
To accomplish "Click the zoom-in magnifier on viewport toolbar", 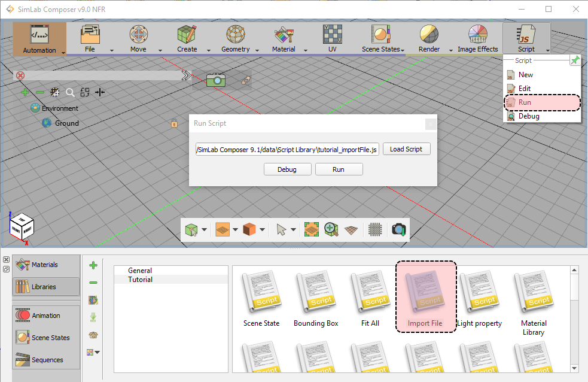I will click(x=331, y=229).
